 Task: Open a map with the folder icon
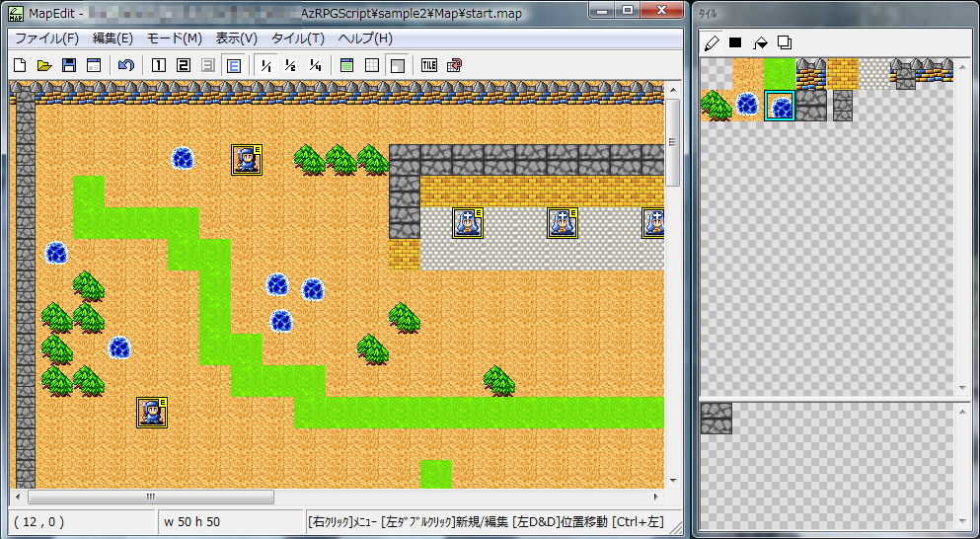click(x=44, y=65)
